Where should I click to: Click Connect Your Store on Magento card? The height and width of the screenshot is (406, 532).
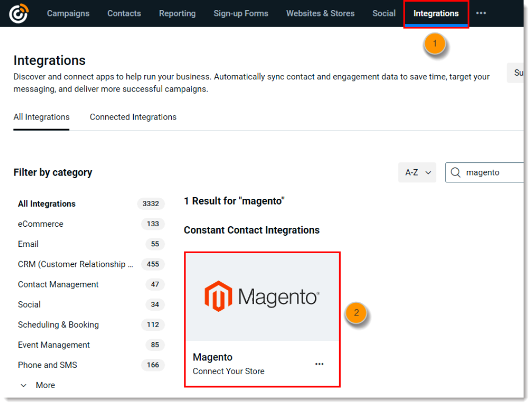click(228, 371)
